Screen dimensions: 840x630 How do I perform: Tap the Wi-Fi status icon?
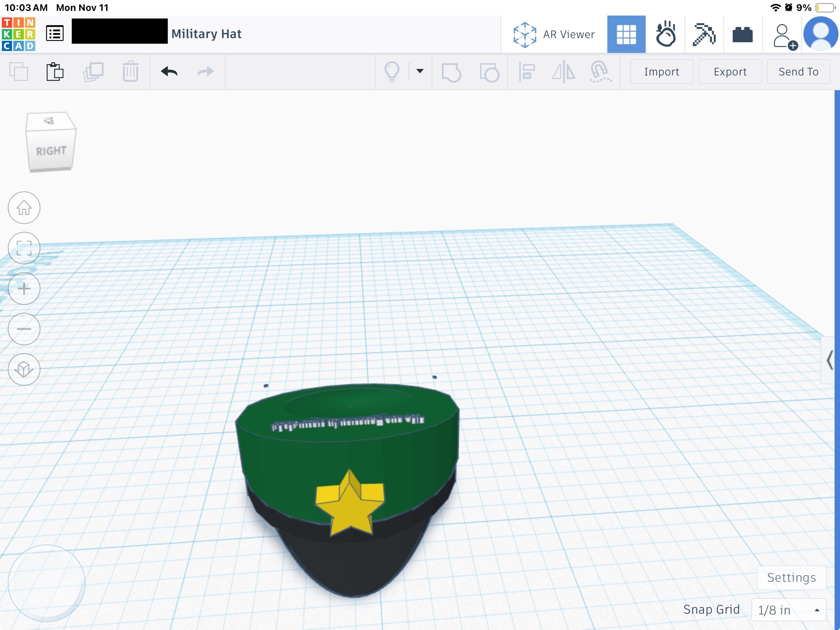[775, 7]
